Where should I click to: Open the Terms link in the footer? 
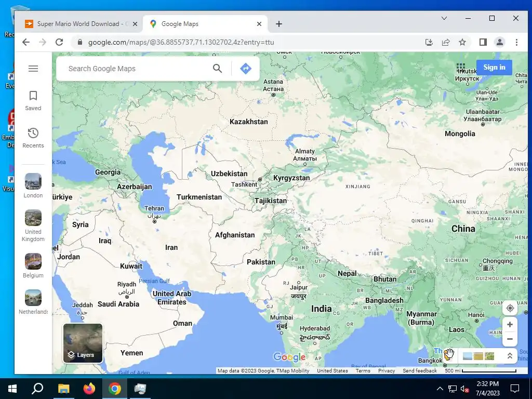pos(363,370)
